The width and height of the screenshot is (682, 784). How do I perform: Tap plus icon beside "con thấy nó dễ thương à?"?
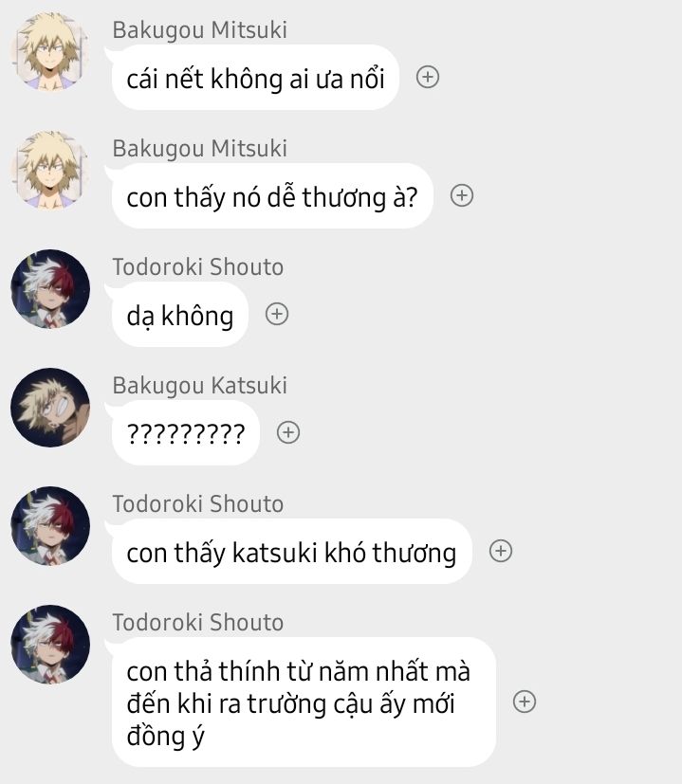(462, 195)
